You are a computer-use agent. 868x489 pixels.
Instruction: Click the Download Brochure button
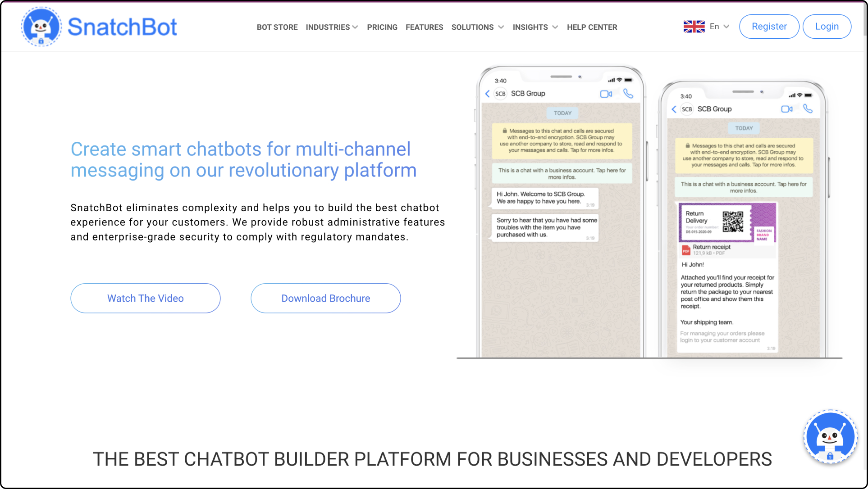324,298
